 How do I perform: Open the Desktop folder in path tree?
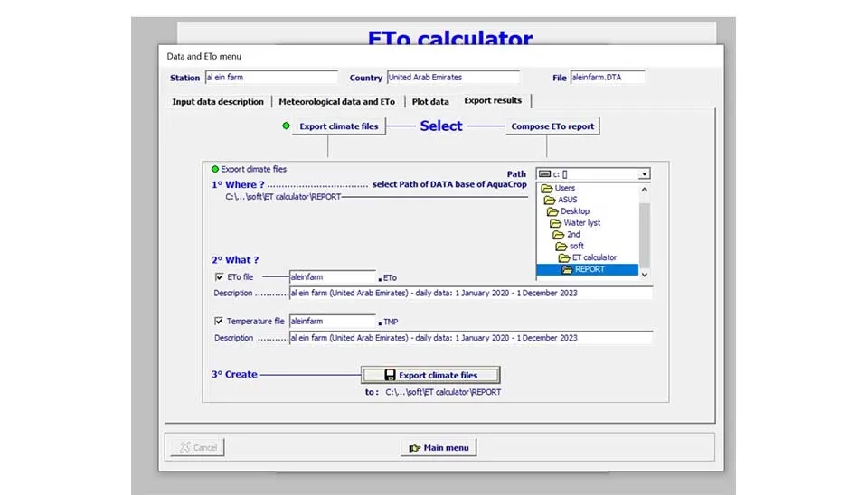(x=574, y=211)
